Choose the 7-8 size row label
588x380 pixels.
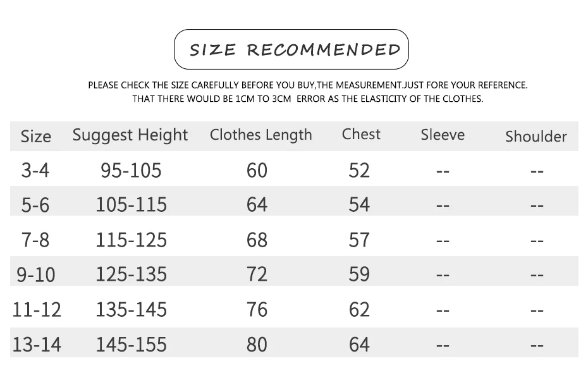35,240
